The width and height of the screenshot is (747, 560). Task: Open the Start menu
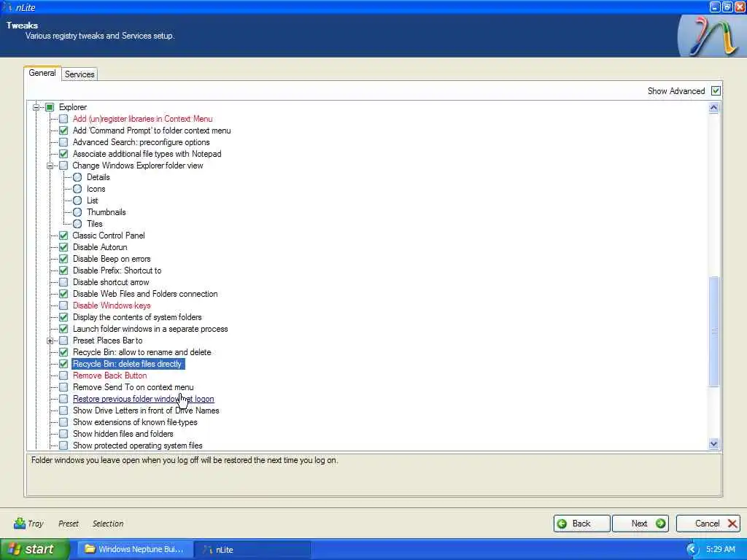click(35, 549)
